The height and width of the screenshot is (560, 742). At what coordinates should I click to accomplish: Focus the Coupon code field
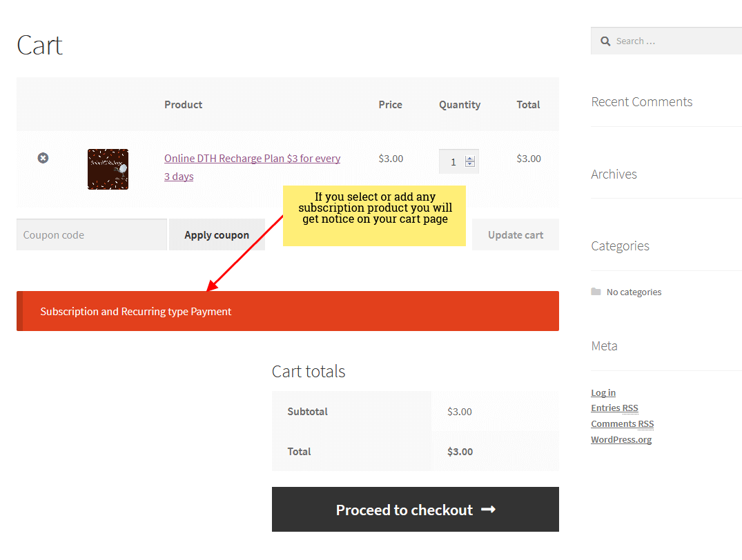click(92, 234)
